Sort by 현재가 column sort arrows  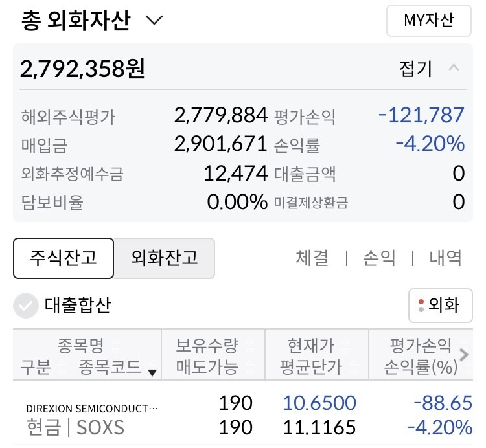tap(346, 345)
